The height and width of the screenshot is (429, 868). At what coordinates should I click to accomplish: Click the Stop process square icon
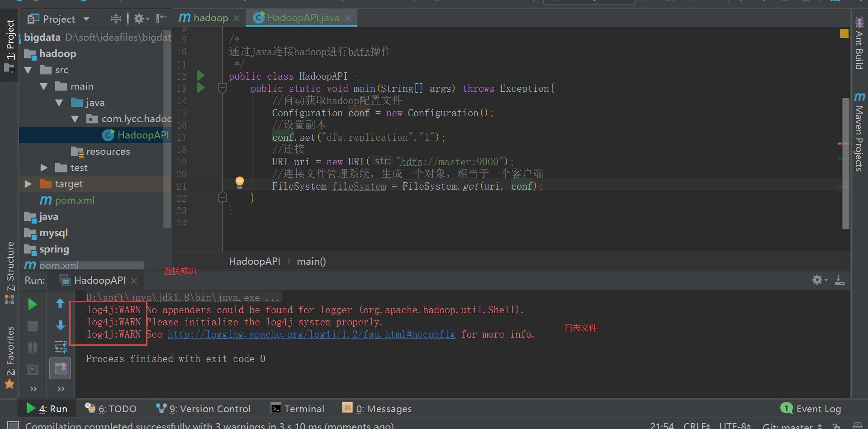(33, 326)
